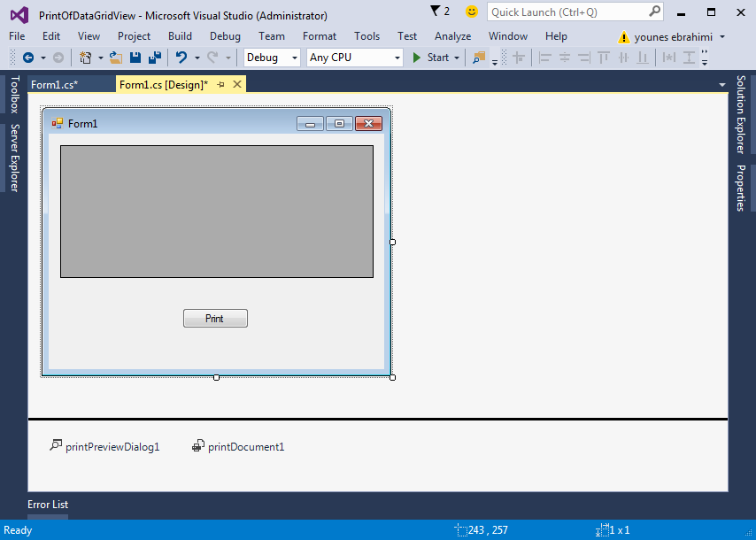Click the Print button on the form

click(215, 319)
